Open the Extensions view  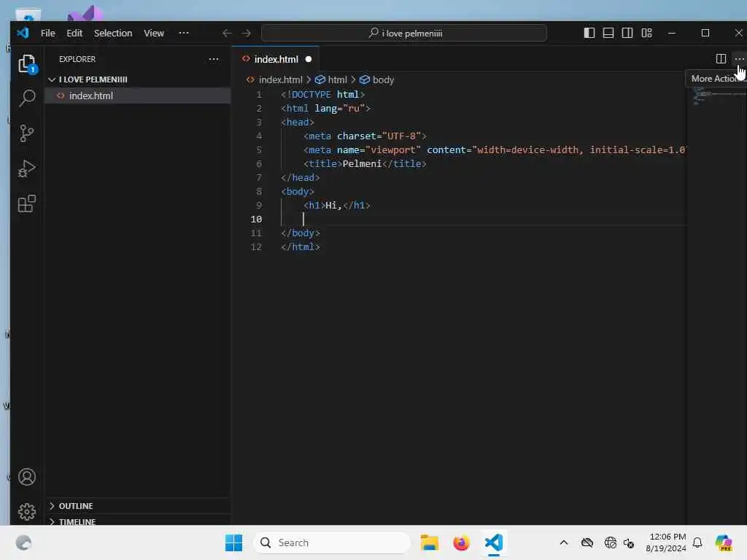click(27, 204)
